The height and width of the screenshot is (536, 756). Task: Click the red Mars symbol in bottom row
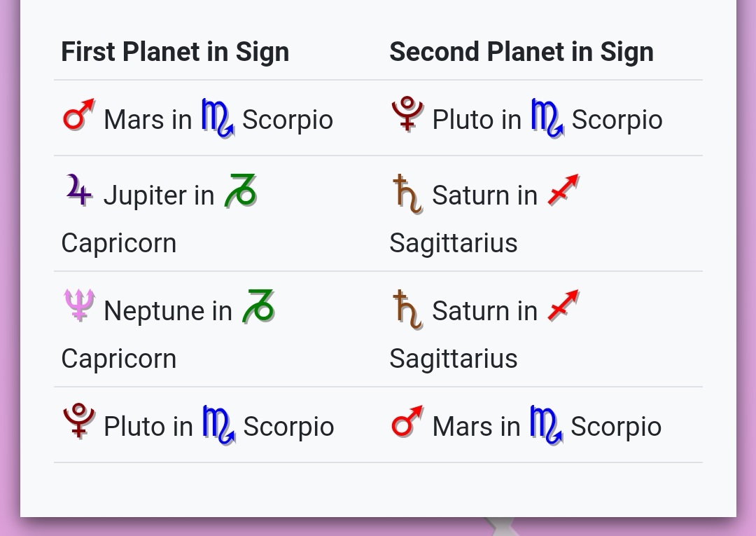(x=408, y=421)
